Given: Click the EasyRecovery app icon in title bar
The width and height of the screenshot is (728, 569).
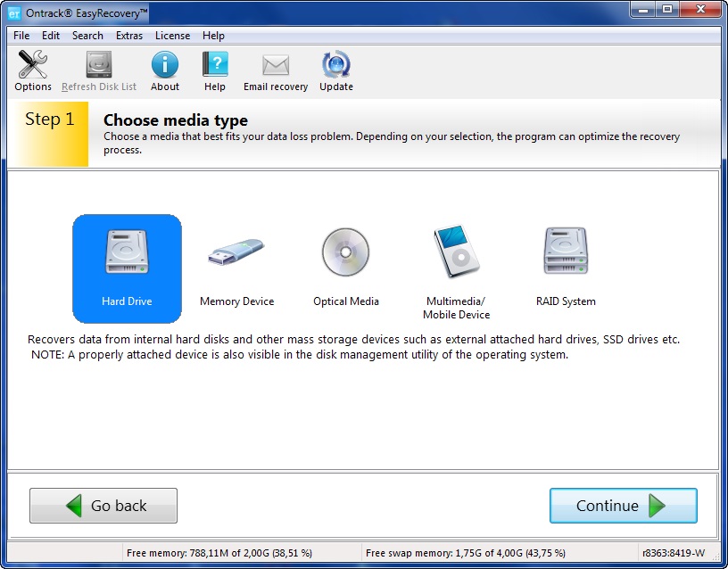Looking at the screenshot, I should 14,13.
